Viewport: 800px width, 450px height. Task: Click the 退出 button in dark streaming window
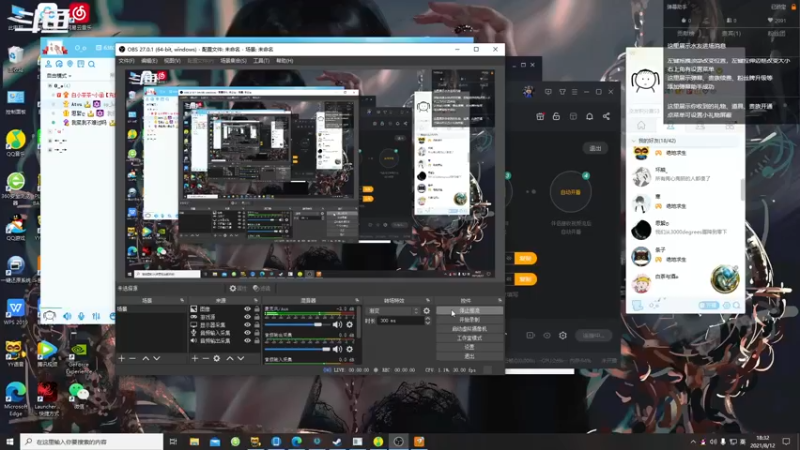[595, 148]
